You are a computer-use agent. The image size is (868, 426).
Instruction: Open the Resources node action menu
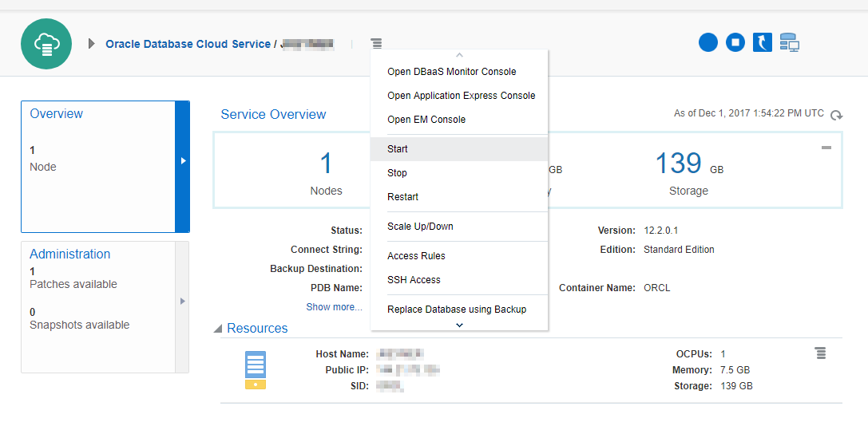820,353
